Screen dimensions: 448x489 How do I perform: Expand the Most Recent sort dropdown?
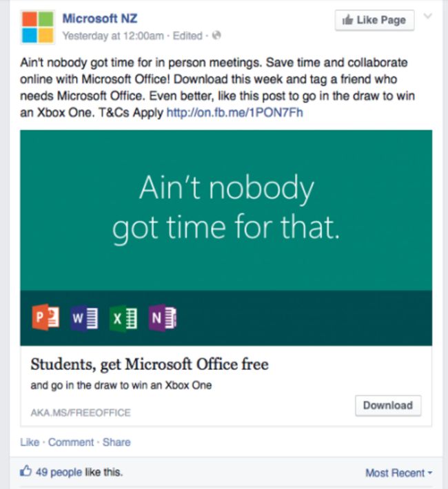tap(399, 472)
